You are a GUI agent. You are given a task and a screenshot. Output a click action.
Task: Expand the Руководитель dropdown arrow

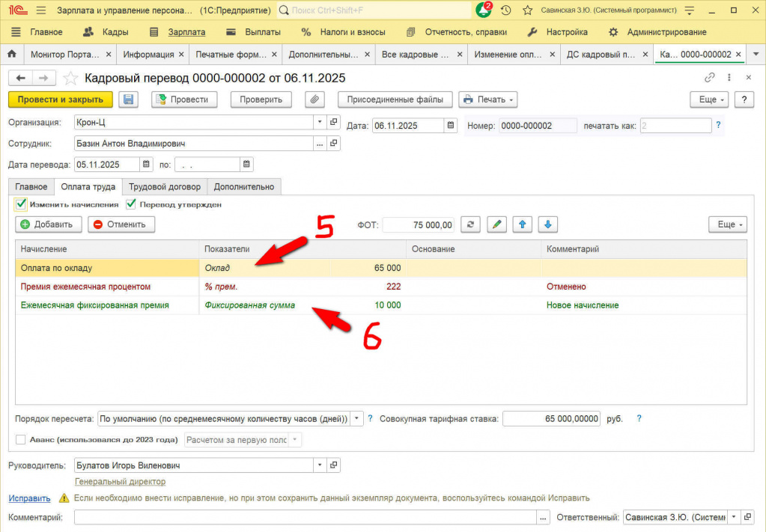(x=320, y=465)
